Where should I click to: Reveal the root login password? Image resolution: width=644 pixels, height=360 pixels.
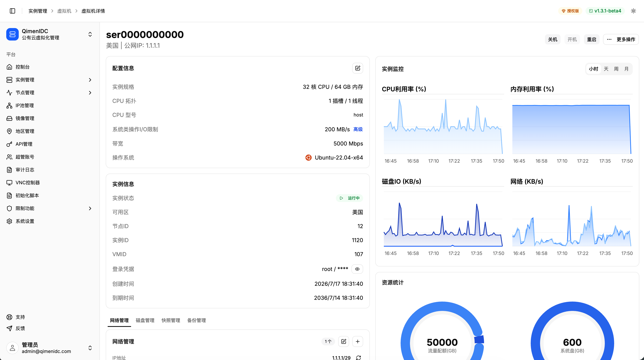(x=357, y=269)
